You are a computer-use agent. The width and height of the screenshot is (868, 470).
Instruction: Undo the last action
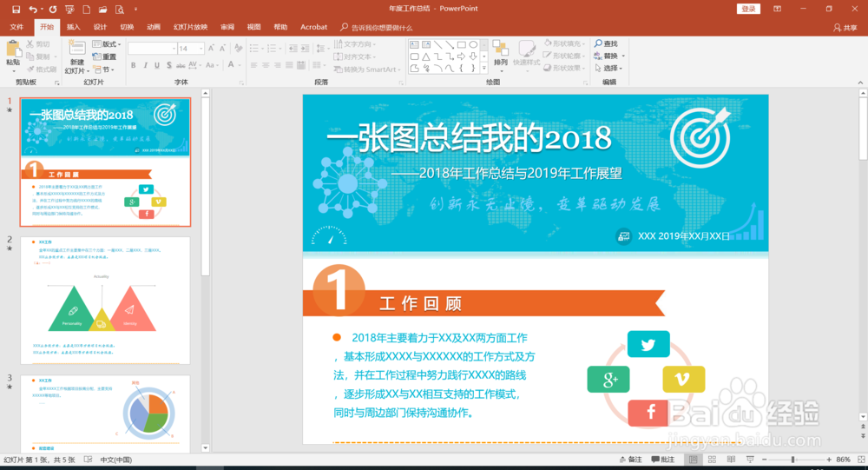coord(33,9)
